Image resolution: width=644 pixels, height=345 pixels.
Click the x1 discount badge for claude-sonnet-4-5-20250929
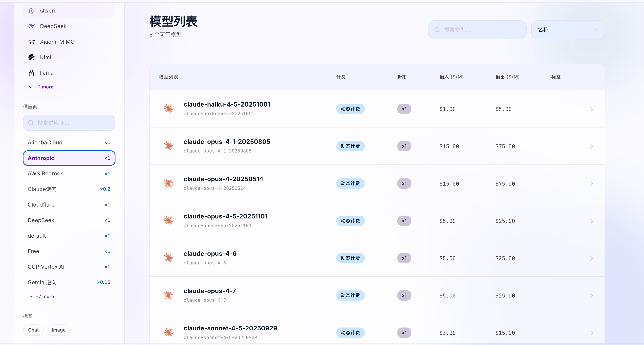[404, 333]
